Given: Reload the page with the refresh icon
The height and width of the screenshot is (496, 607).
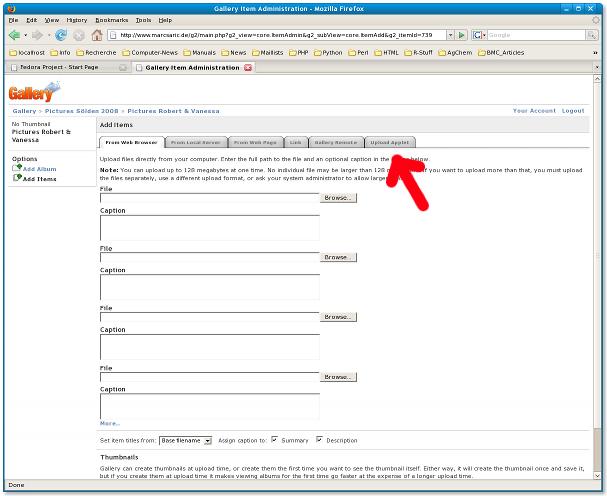Looking at the screenshot, I should pyautogui.click(x=62, y=35).
